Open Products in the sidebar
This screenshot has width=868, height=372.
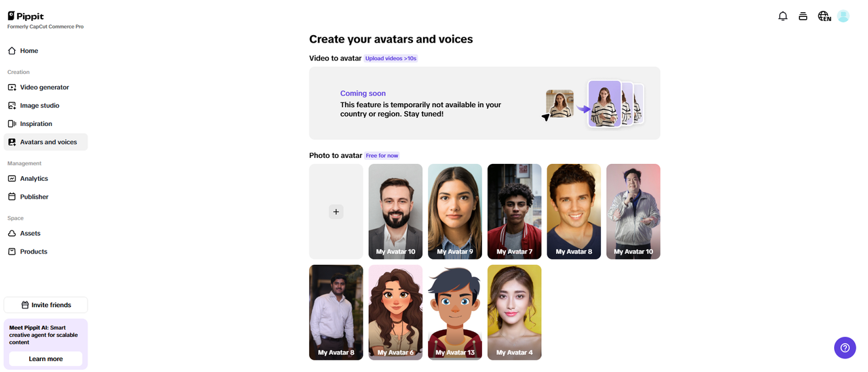33,252
